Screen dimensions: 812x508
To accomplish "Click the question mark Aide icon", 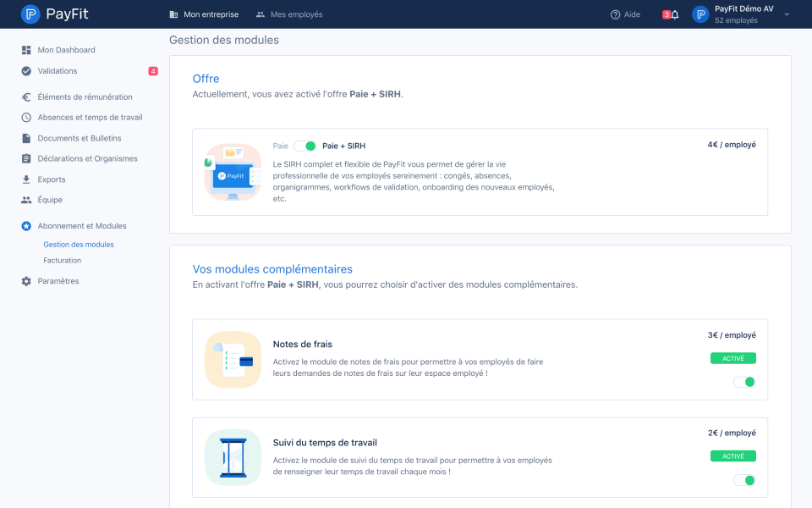I will (x=615, y=14).
